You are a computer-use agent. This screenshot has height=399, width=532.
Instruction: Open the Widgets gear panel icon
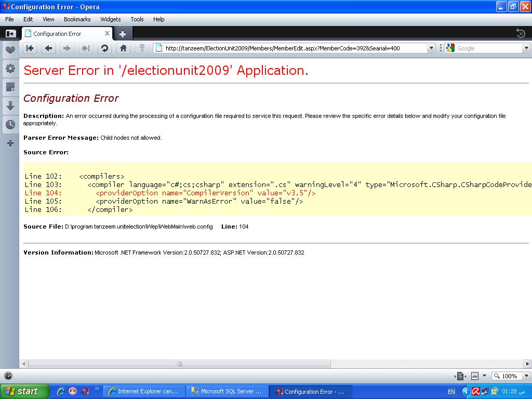tap(10, 69)
